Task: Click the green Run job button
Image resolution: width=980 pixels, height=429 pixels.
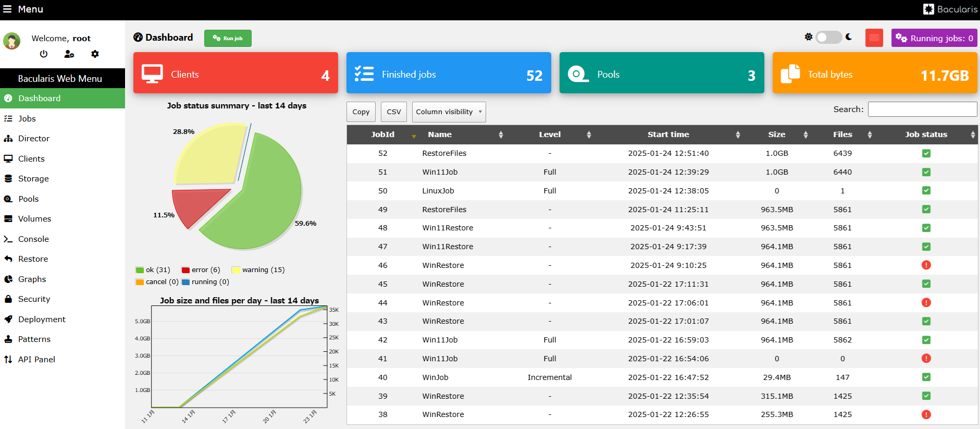Action: (x=228, y=38)
